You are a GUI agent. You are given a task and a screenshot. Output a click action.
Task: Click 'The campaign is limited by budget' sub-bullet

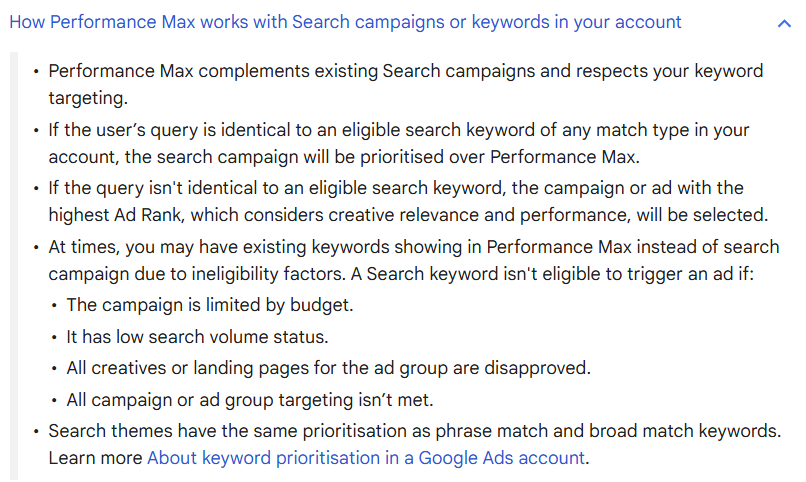210,305
